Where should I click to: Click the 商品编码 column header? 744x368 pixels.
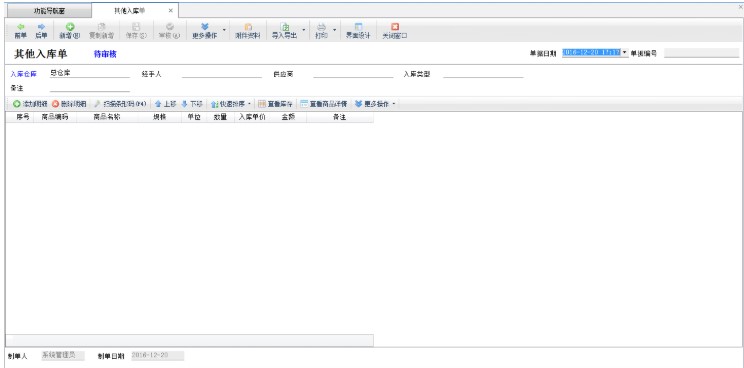point(55,117)
